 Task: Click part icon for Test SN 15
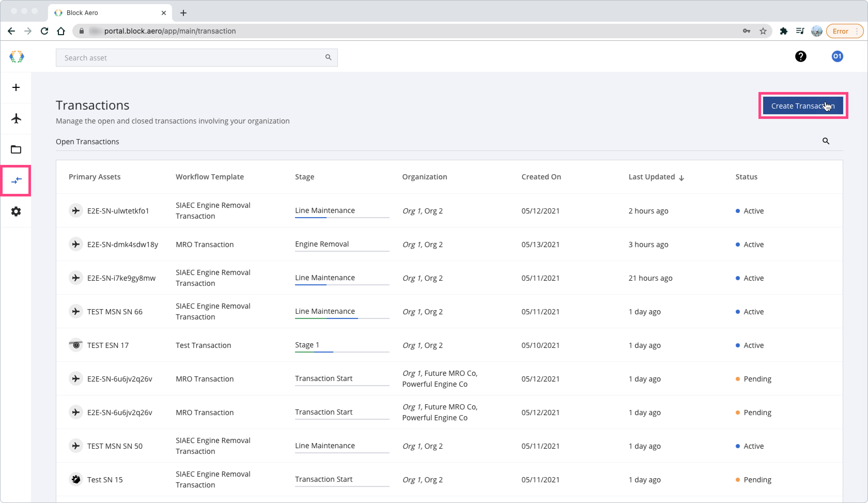(x=76, y=479)
